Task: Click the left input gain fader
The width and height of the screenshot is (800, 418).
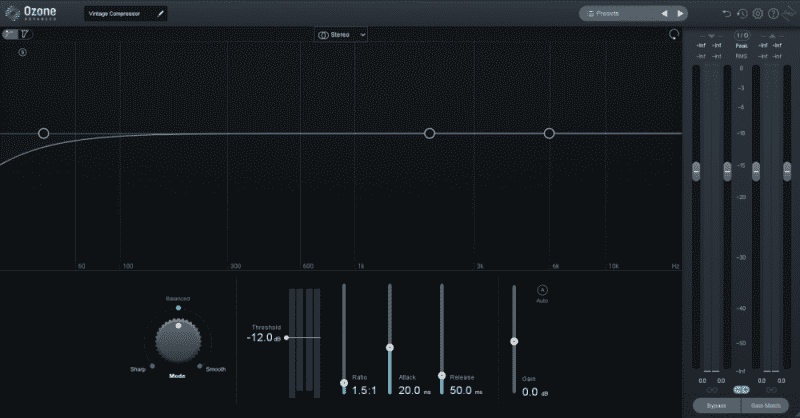Action: [696, 171]
